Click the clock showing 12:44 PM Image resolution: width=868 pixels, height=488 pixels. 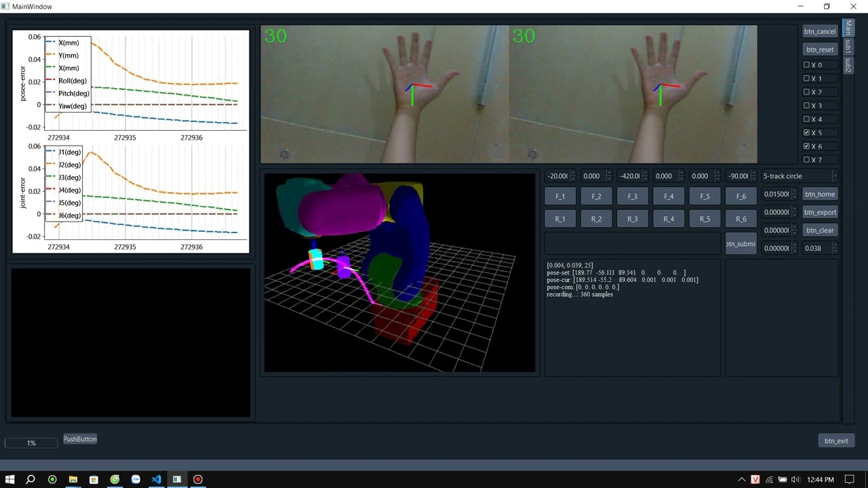[x=821, y=480]
